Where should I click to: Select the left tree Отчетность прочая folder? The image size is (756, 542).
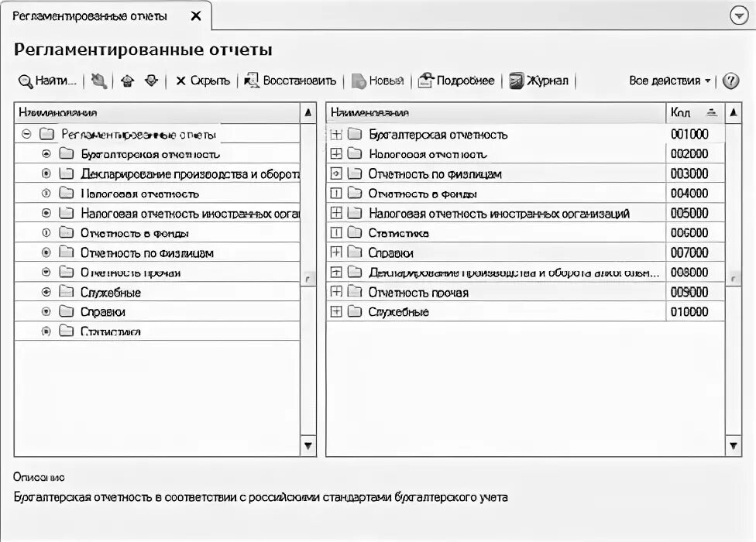click(156, 273)
